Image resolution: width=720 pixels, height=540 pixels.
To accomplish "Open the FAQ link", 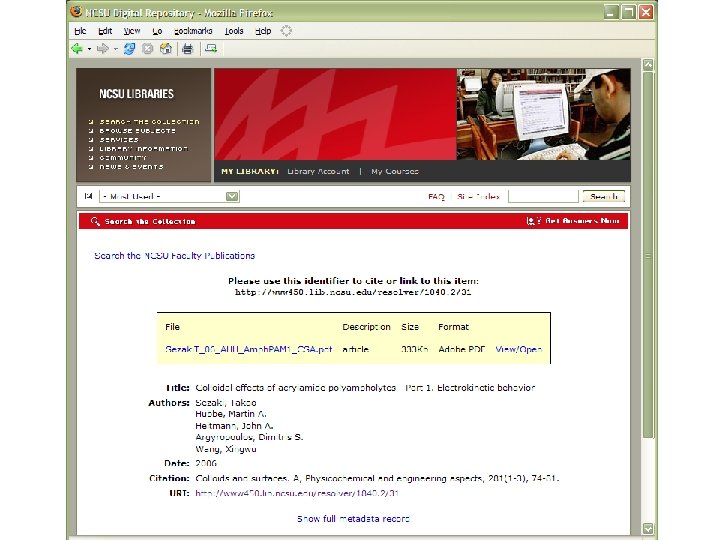I will (436, 197).
